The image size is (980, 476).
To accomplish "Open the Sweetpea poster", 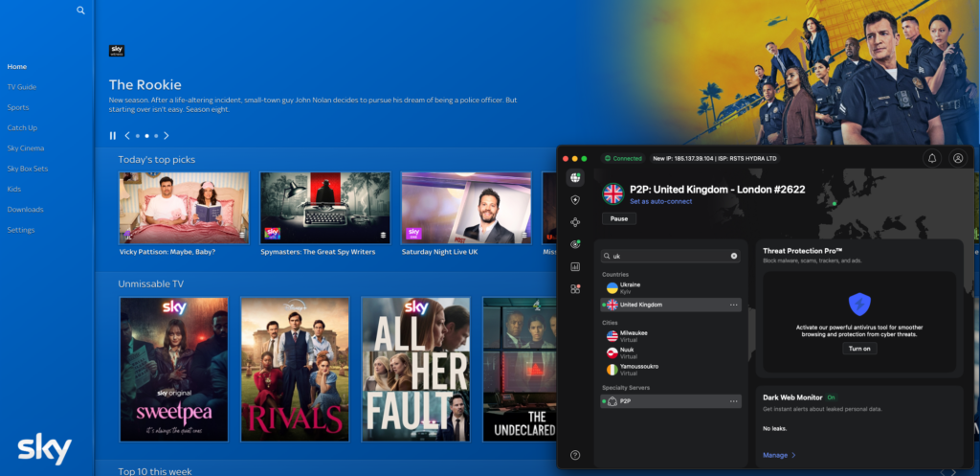I will [174, 369].
